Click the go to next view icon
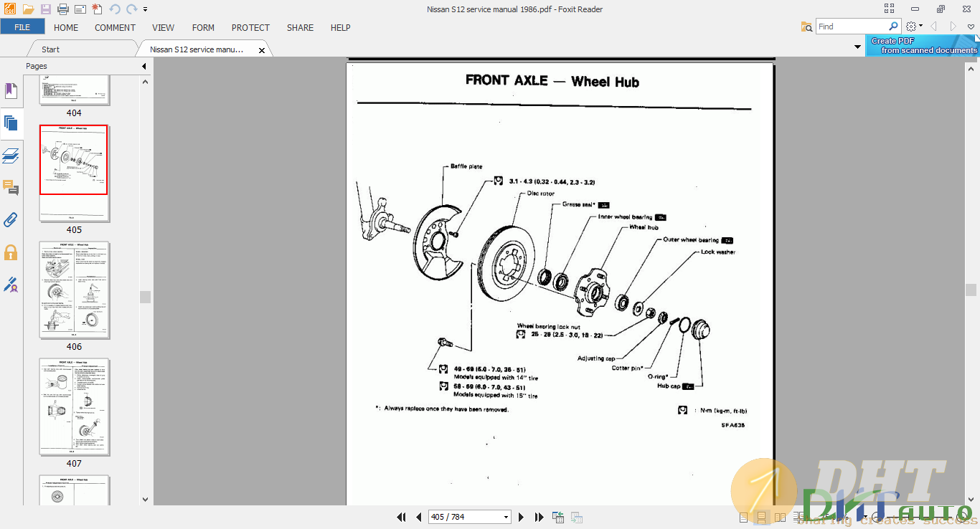Screen dimensions: 980x529 [x=576, y=517]
